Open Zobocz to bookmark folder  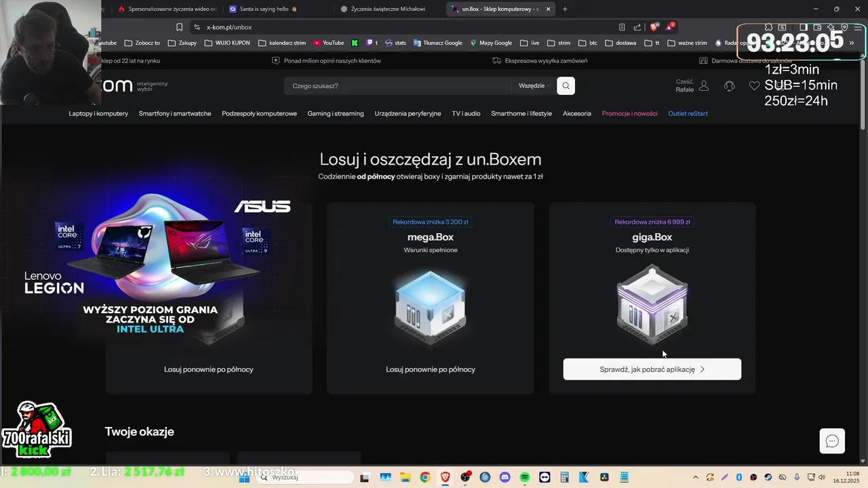142,43
